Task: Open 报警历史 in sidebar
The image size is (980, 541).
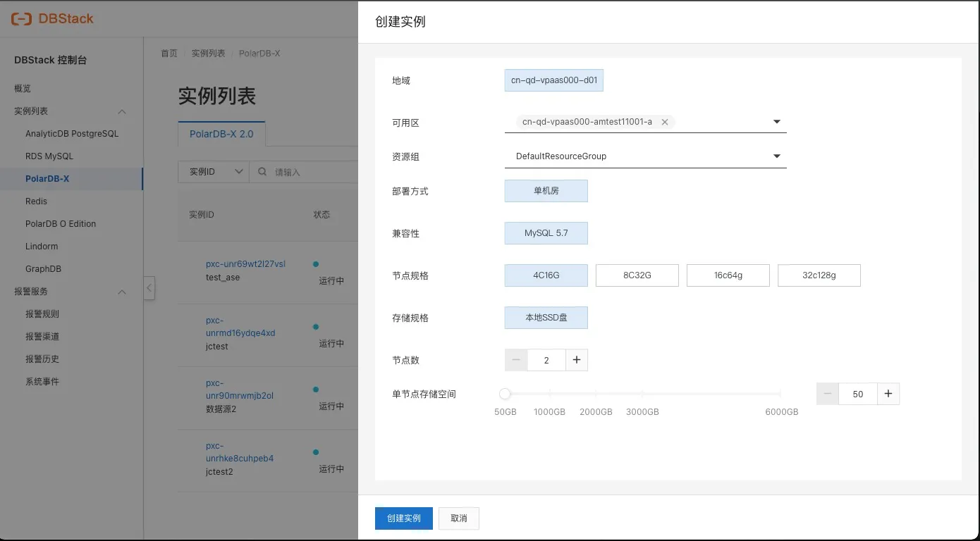Action: [42, 359]
